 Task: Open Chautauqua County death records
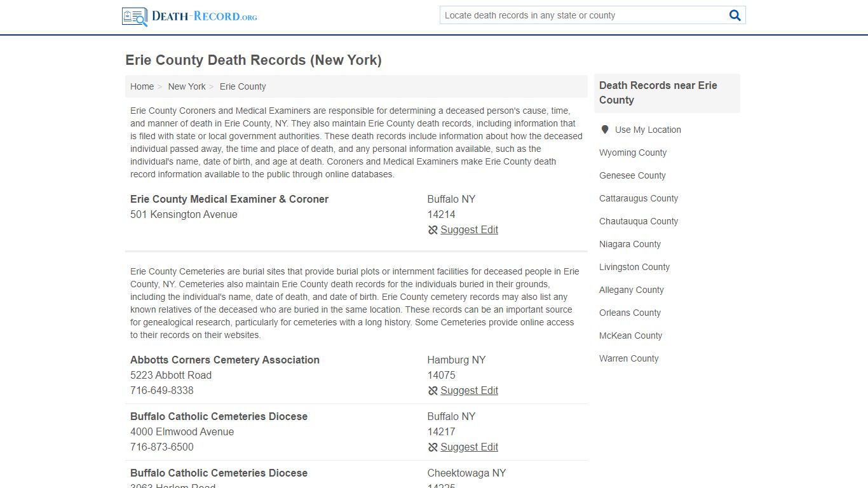[639, 221]
